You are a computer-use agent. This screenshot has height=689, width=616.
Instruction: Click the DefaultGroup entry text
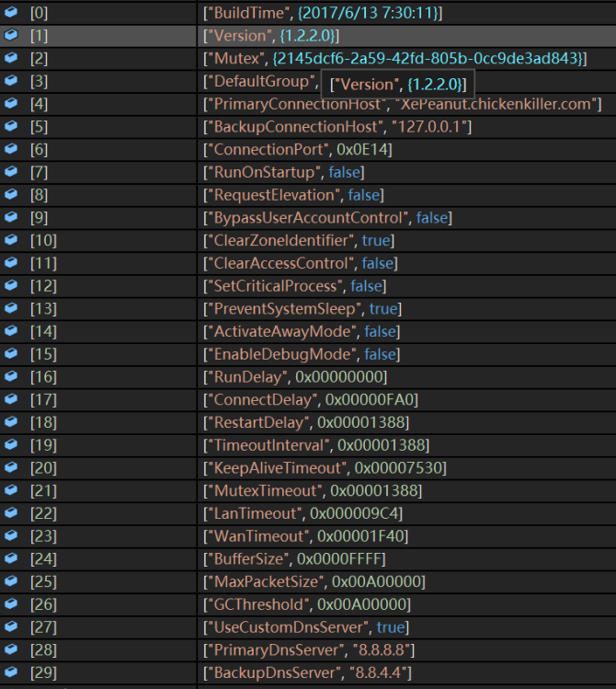point(261,81)
